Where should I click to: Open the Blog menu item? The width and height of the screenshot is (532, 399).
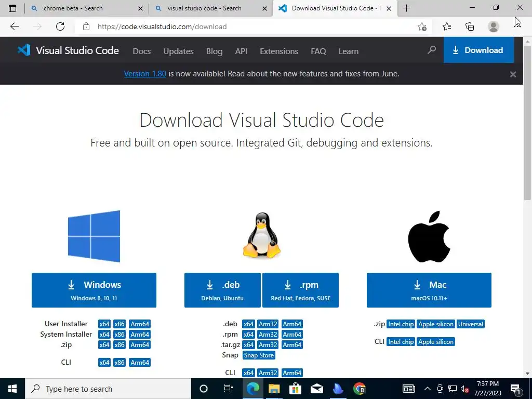pyautogui.click(x=215, y=51)
